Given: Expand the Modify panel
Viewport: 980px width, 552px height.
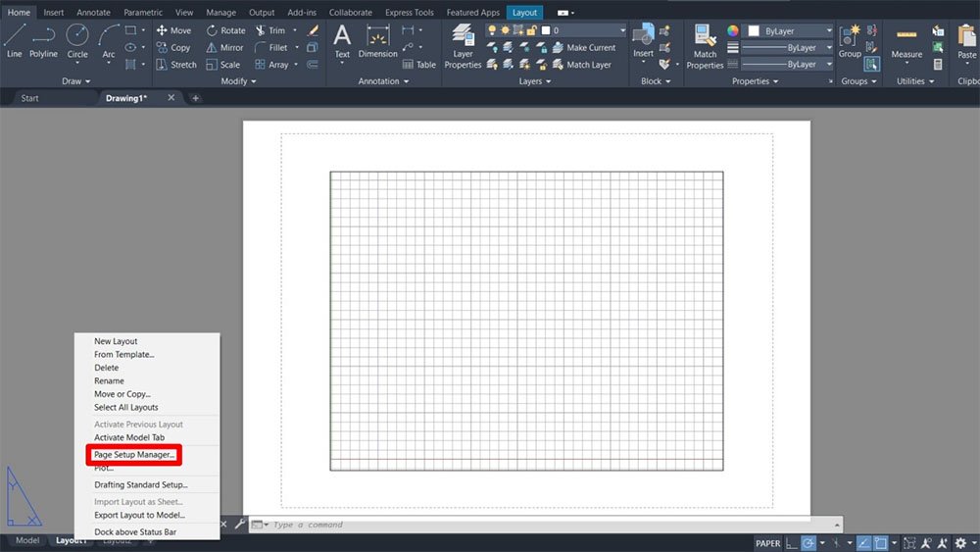Looking at the screenshot, I should pos(238,81).
